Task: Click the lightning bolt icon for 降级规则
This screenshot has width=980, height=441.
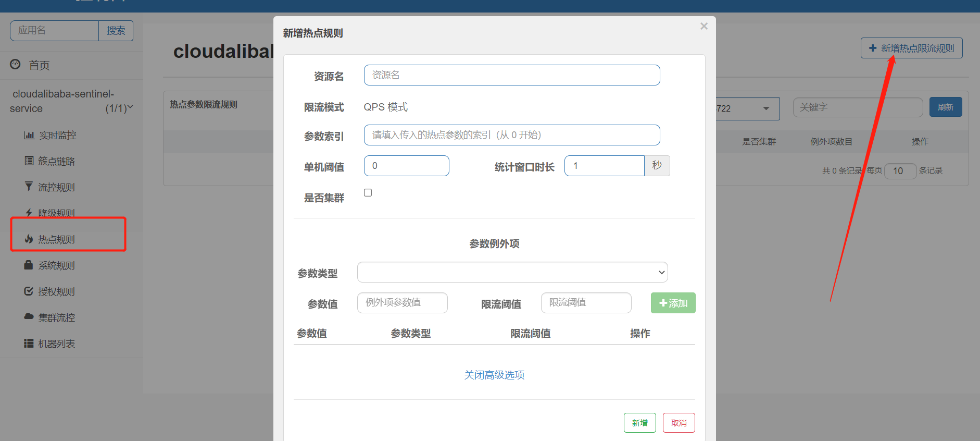Action: pyautogui.click(x=29, y=212)
